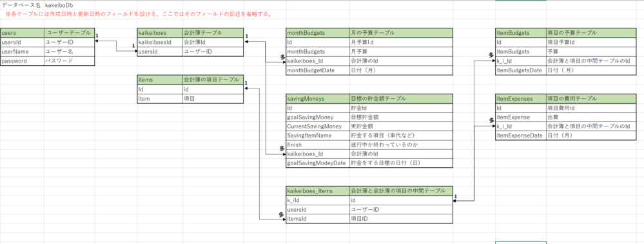
Task: Select the 進行中か終わっているのか cell
Action: (x=401, y=145)
